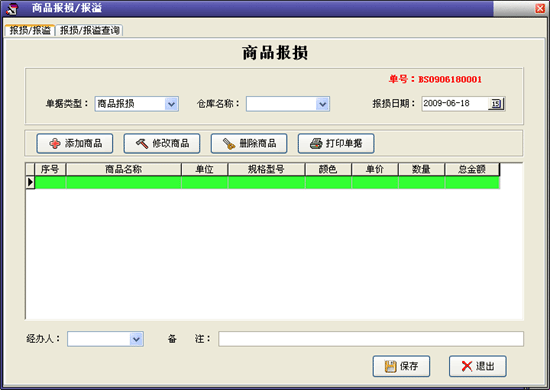Click the 总金额 column header
The width and height of the screenshot is (550, 390).
tap(472, 169)
